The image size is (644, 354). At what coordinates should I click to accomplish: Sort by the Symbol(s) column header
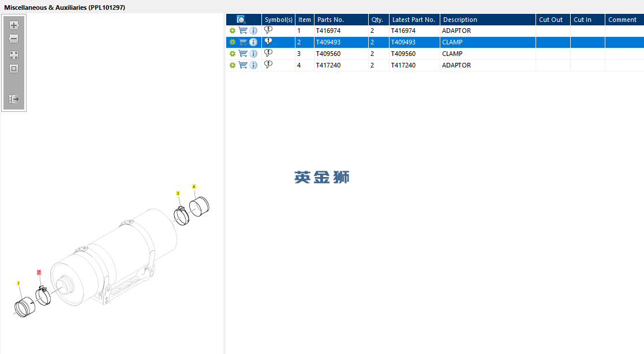[x=279, y=20]
